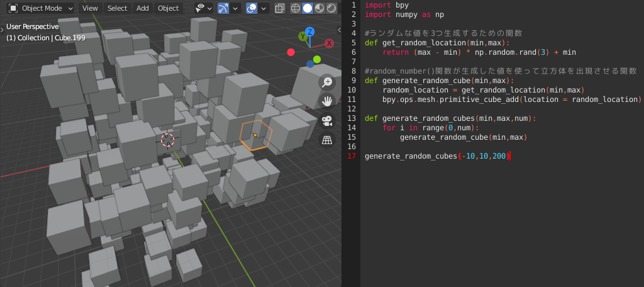Open the Add menu
Viewport: 644px width, 287px height.
[x=143, y=8]
